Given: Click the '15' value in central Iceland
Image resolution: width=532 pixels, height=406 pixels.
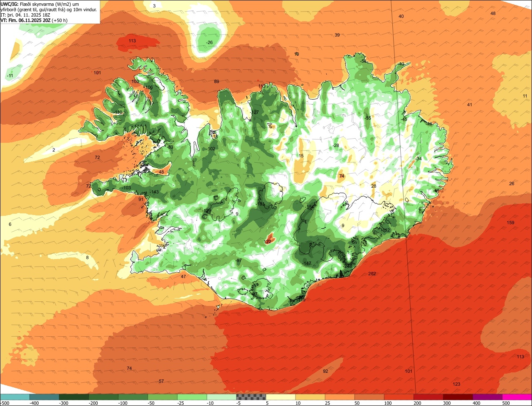Looking at the screenshot, I should (301, 156).
